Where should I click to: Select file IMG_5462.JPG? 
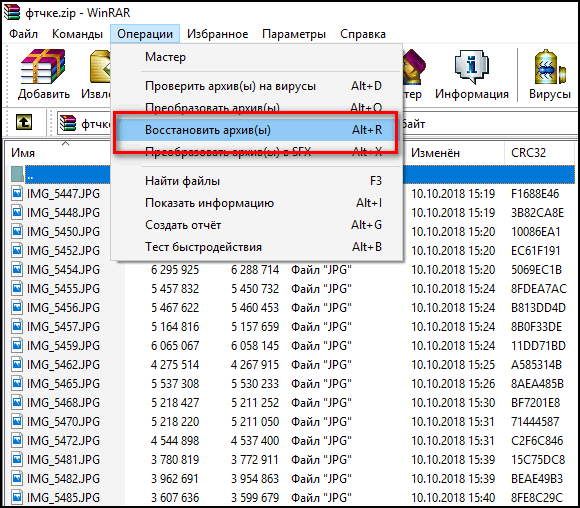pos(63,364)
